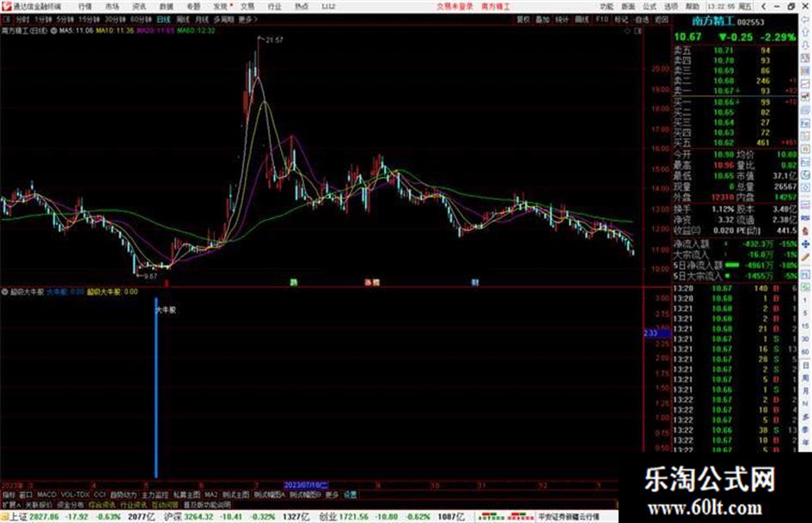Click the green event marker under the chart
The width and height of the screenshot is (812, 523).
[x=294, y=283]
